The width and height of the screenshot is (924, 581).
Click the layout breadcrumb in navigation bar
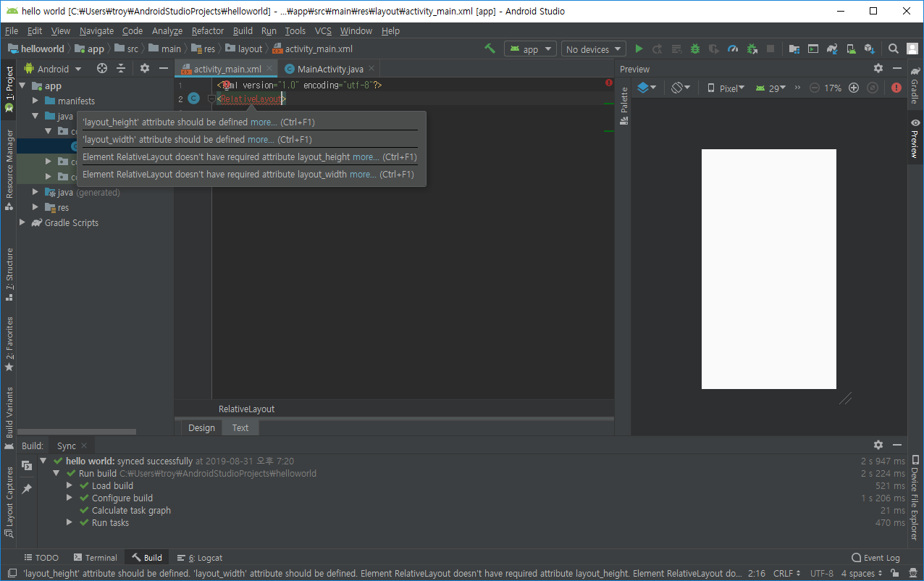244,49
